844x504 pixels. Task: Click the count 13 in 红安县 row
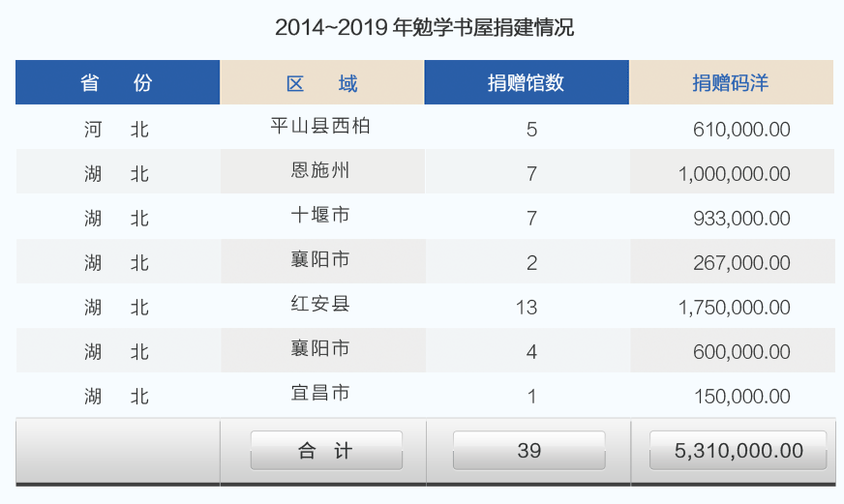click(x=527, y=308)
